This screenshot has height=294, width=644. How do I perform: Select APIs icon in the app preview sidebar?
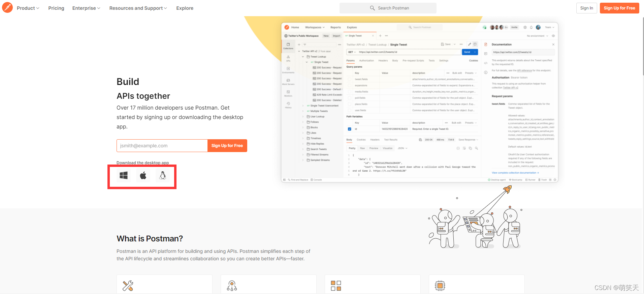pyautogui.click(x=288, y=58)
